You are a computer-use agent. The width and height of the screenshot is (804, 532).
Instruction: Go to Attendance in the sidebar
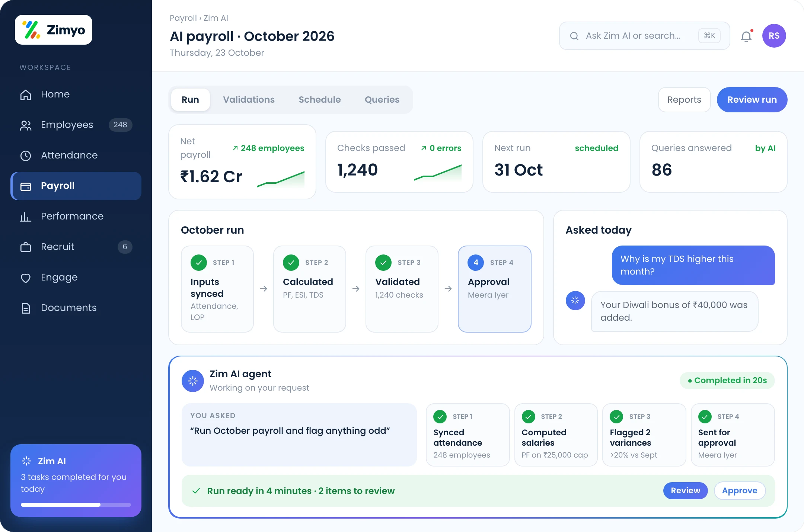(76, 155)
